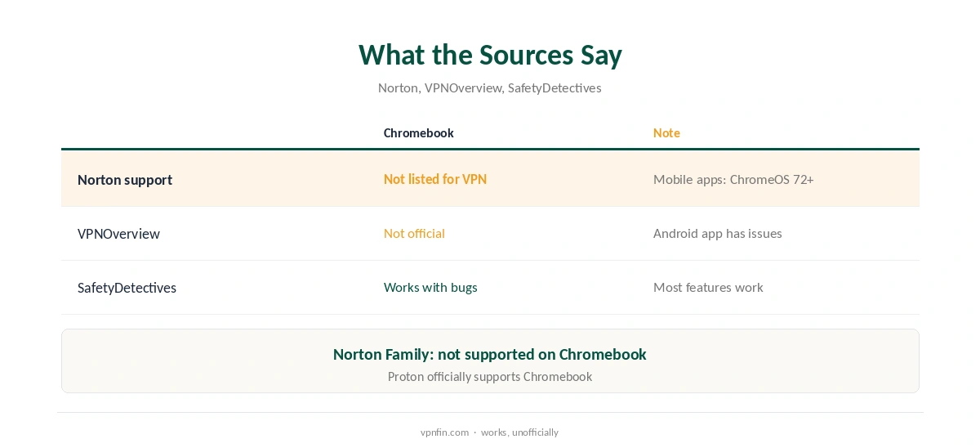Click the 'Most features work' note
980x448 pixels.
pyautogui.click(x=708, y=287)
